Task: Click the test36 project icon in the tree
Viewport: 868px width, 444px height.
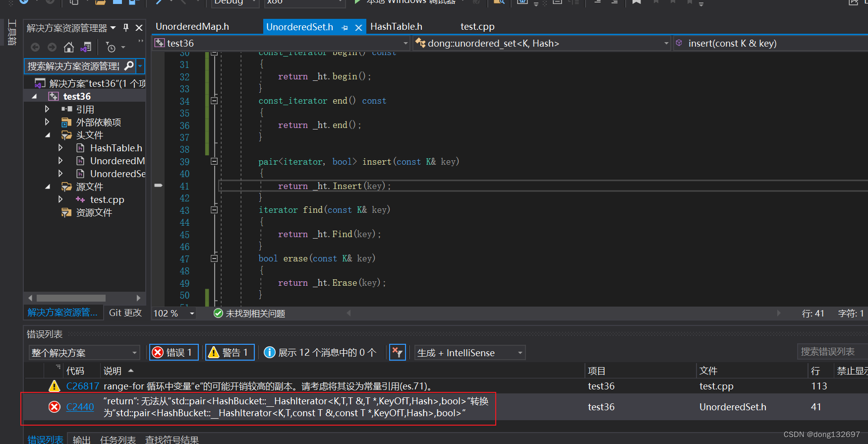Action: point(54,96)
